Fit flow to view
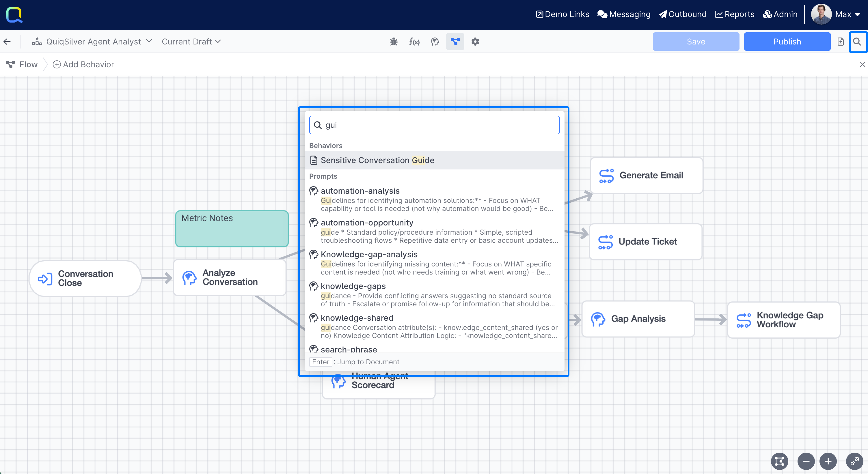The image size is (868, 474). [779, 461]
